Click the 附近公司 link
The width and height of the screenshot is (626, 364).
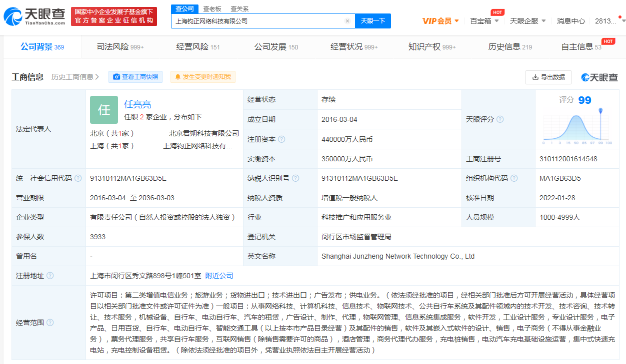pyautogui.click(x=219, y=276)
